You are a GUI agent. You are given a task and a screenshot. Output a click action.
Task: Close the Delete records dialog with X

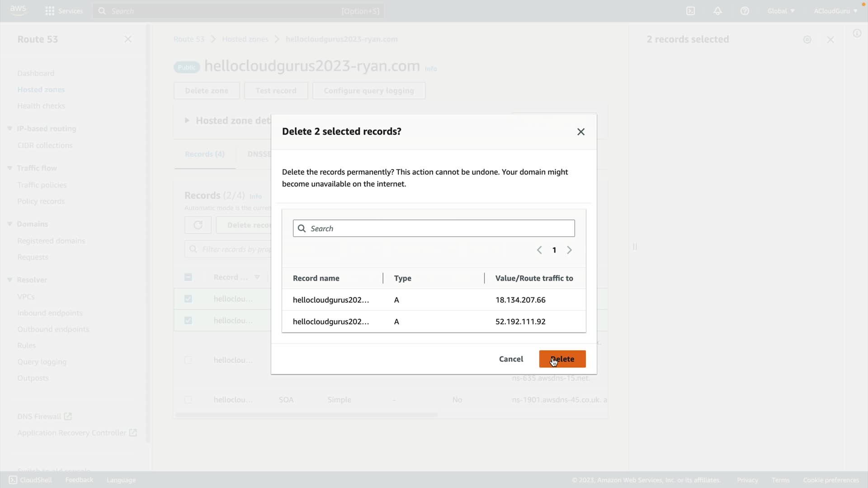click(x=581, y=131)
